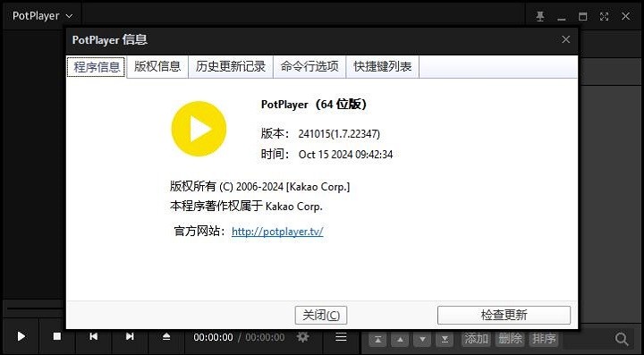This screenshot has height=355, width=644.
Task: Open a file with the eject icon
Action: [x=166, y=336]
